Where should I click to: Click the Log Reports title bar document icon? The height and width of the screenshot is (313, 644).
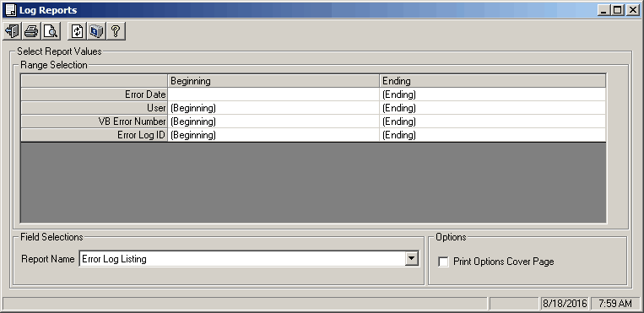10,10
